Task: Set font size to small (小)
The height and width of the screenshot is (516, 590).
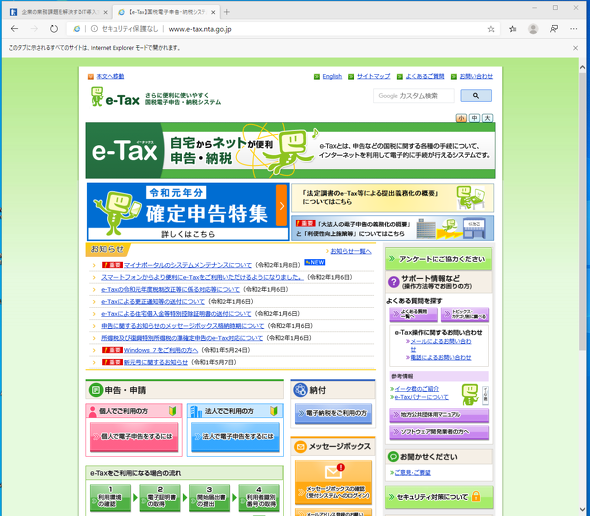Action: [x=461, y=118]
